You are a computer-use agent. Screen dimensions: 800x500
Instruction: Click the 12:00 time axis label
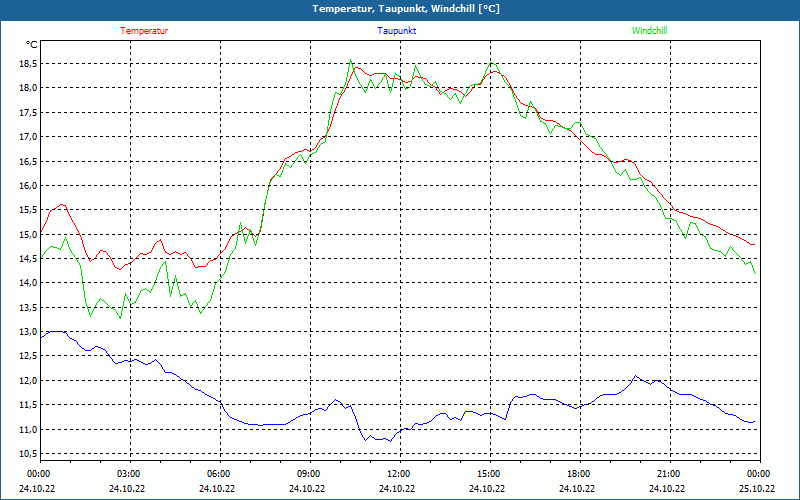(399, 474)
